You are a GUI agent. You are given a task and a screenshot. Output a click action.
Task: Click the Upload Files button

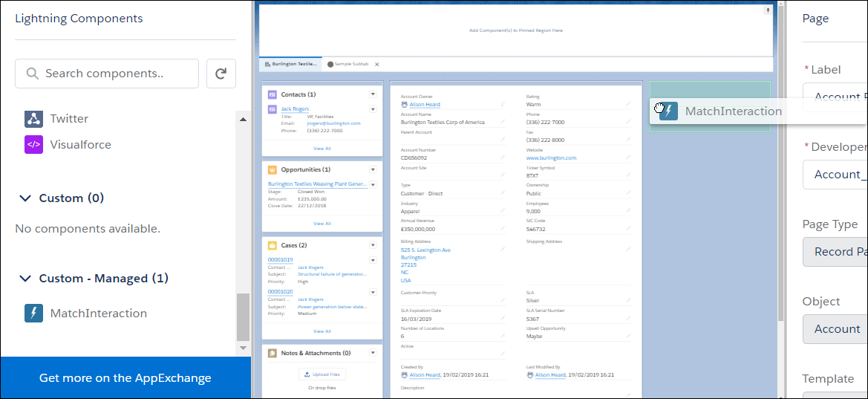point(322,374)
